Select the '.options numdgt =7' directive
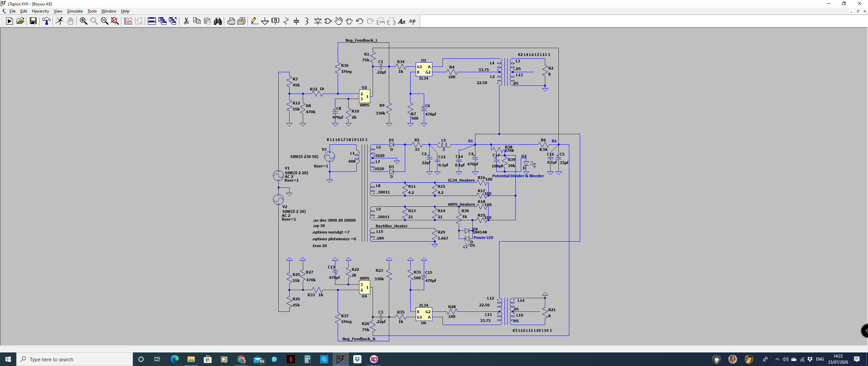868x366 pixels. tap(331, 232)
